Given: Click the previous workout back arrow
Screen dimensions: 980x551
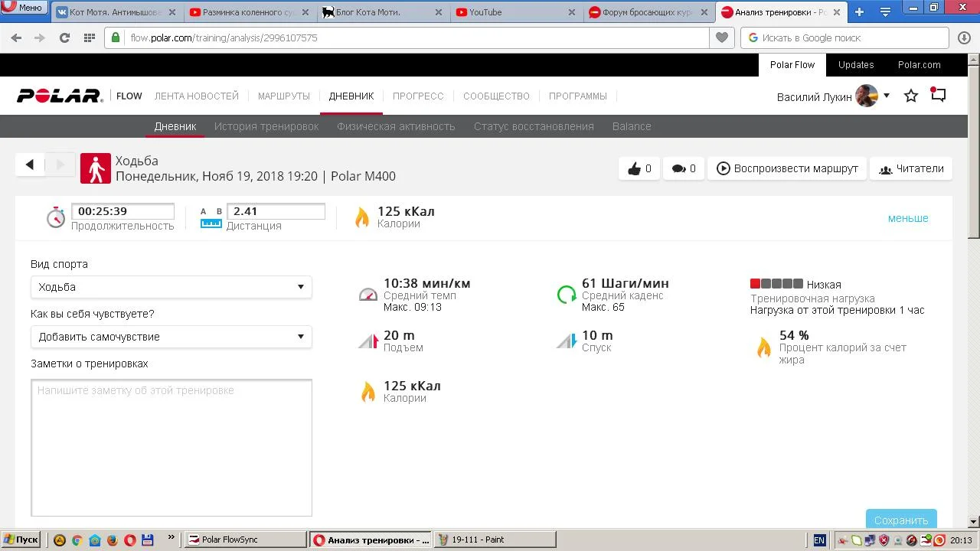Looking at the screenshot, I should point(30,165).
